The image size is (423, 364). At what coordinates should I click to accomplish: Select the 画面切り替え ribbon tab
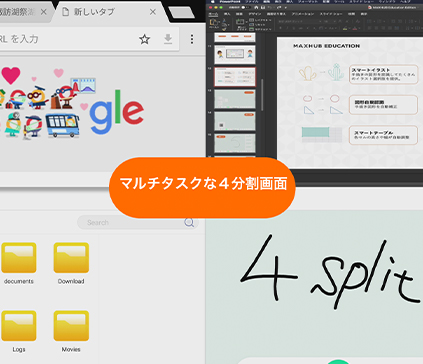276,14
